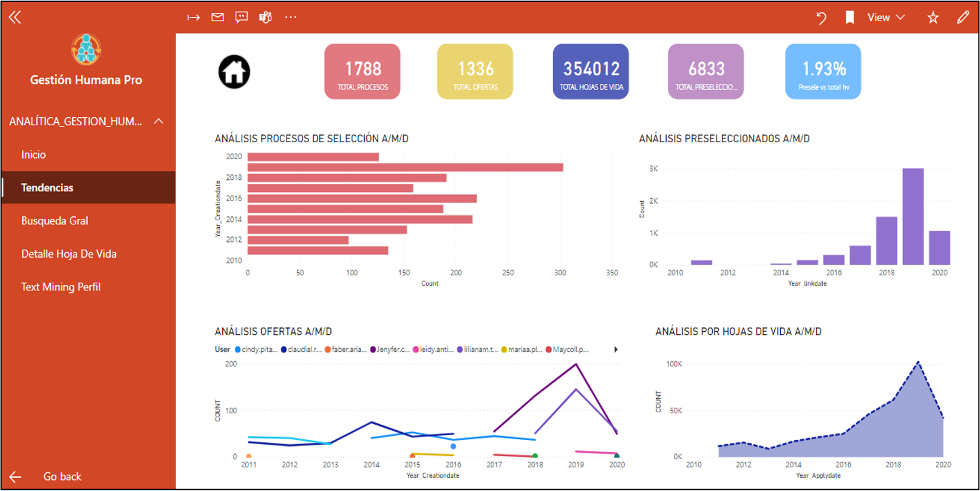Click the Go back link

click(61, 476)
